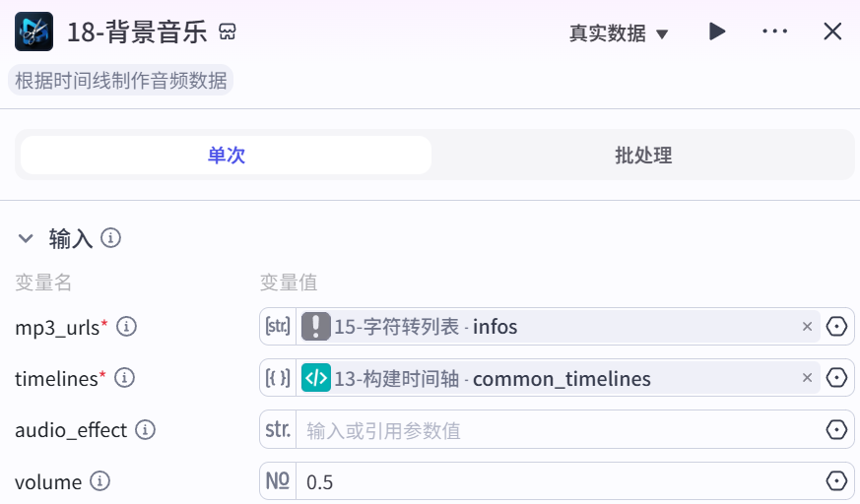Show info tooltip for 输入 section
This screenshot has height=504, width=860.
pos(110,238)
